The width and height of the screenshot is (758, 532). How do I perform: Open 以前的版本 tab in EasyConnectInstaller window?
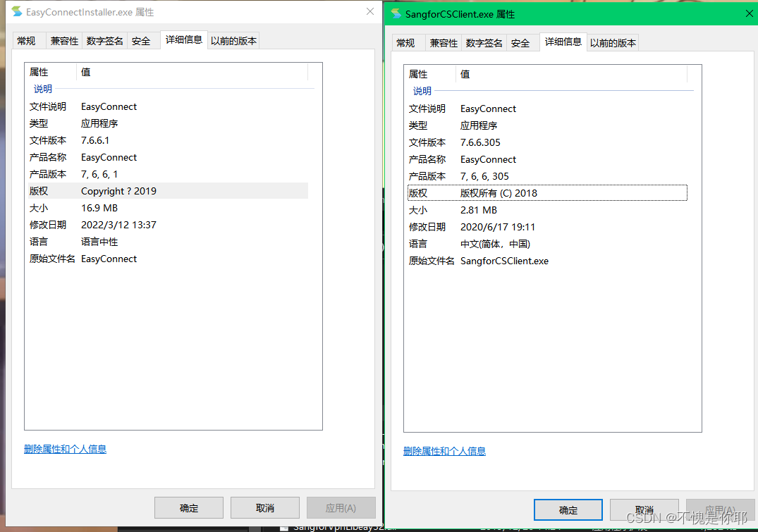[x=233, y=41]
